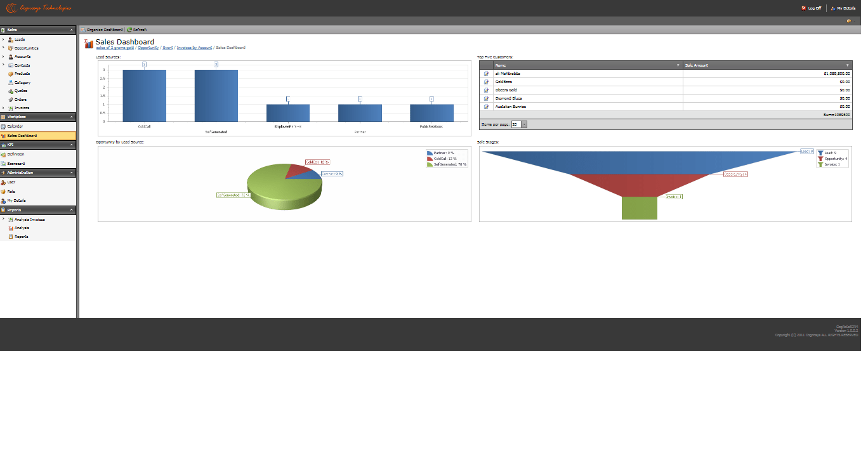Click the Organize Dashboard toolbar icon
The width and height of the screenshot is (868, 453).
tap(83, 30)
